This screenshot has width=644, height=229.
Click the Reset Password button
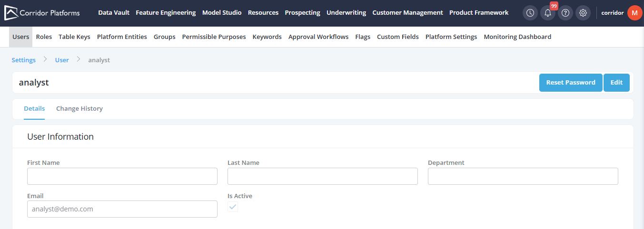click(571, 83)
